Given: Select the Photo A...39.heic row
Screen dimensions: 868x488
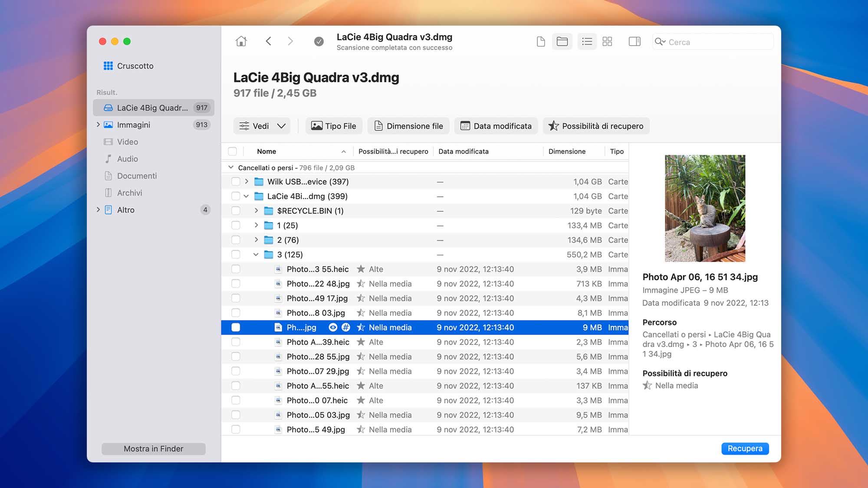Looking at the screenshot, I should (425, 342).
